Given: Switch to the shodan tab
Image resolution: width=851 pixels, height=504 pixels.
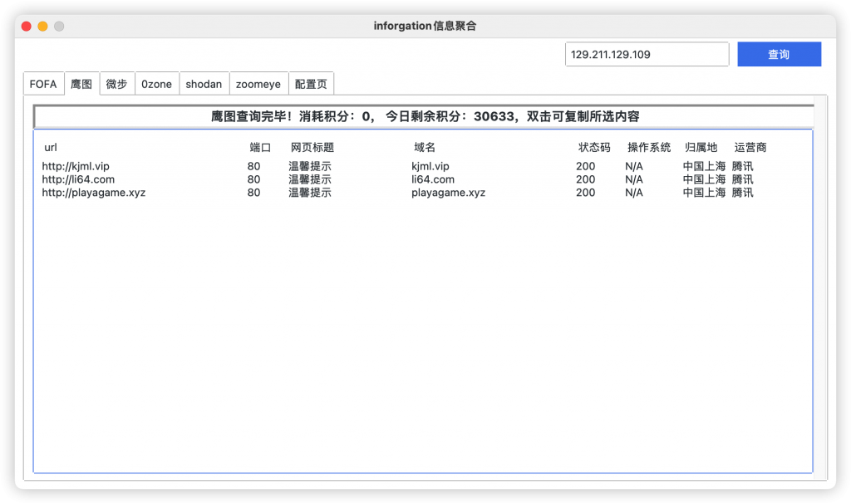Looking at the screenshot, I should point(204,83).
